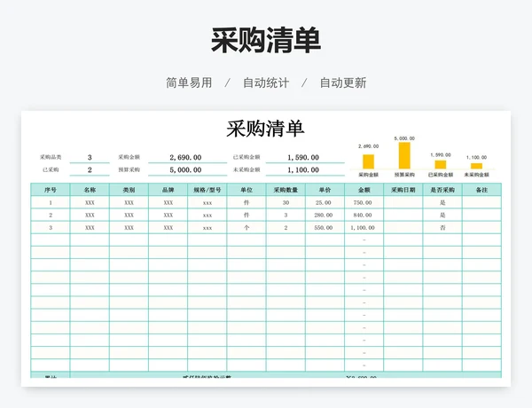Image resolution: width=532 pixels, height=408 pixels.
Task: Select the 类别 column header
Action: [129, 190]
